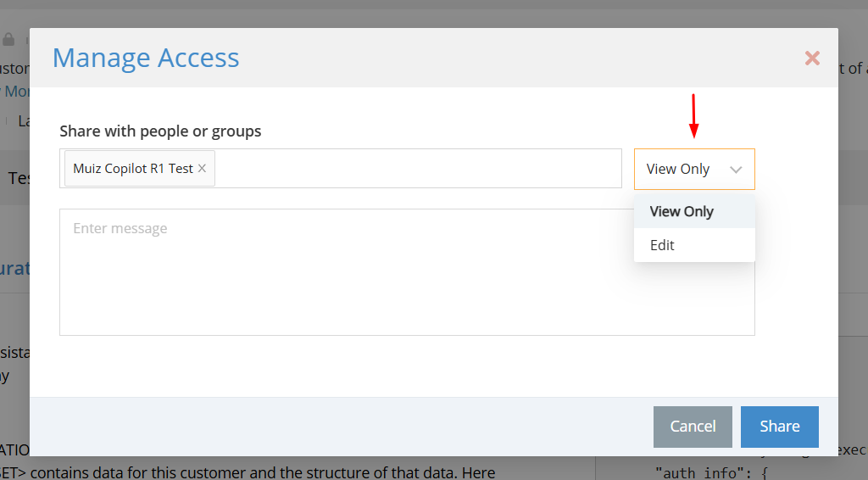Image resolution: width=868 pixels, height=480 pixels.
Task: Focus the Enter message text area
Action: pos(407,272)
